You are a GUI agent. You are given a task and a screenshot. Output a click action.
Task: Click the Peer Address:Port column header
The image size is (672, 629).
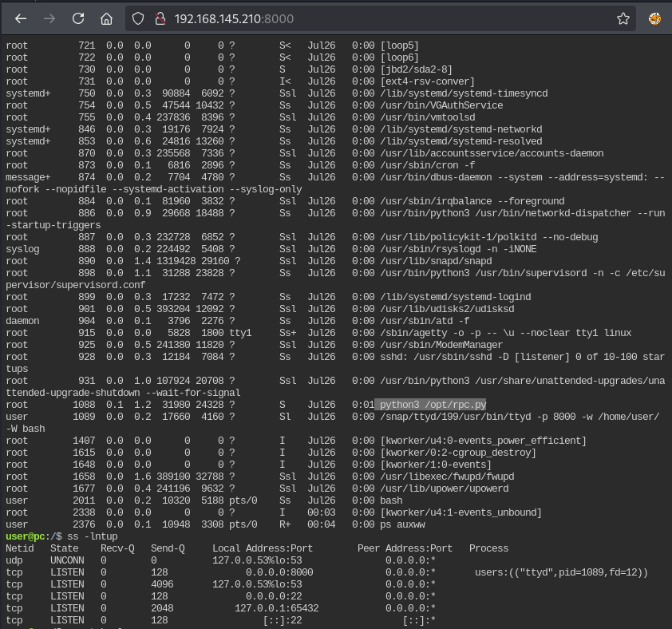(405, 548)
